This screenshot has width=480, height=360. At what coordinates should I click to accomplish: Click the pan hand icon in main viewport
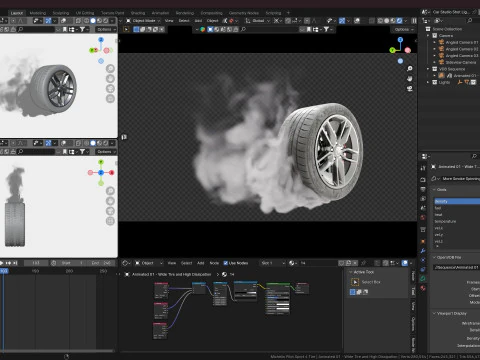point(410,79)
